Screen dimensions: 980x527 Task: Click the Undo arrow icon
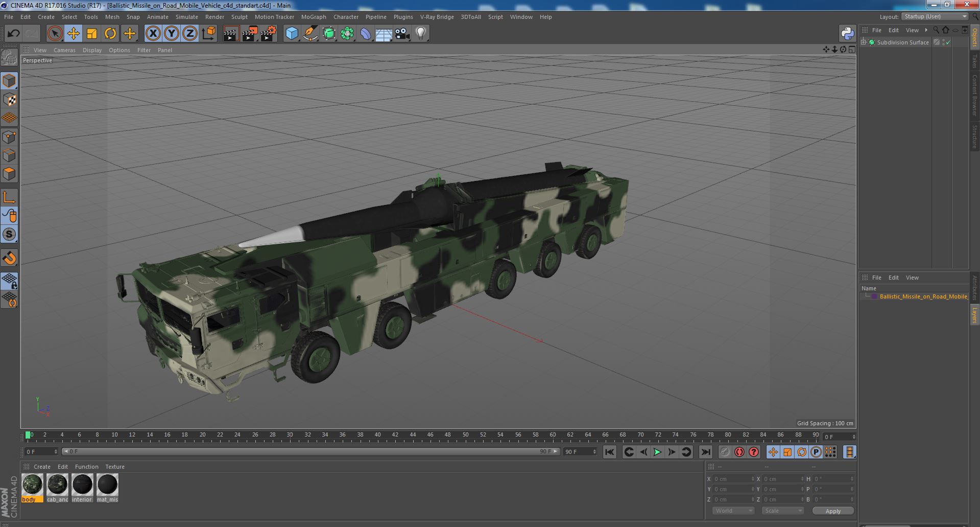[13, 34]
